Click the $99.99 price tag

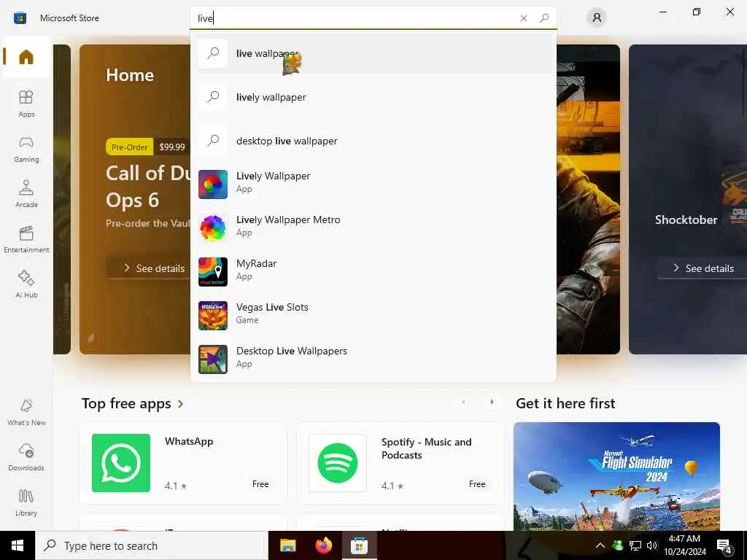172,147
